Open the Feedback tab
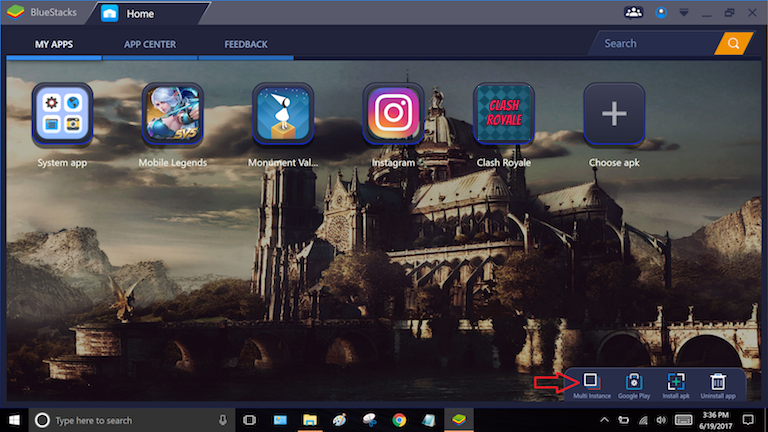 (x=245, y=44)
